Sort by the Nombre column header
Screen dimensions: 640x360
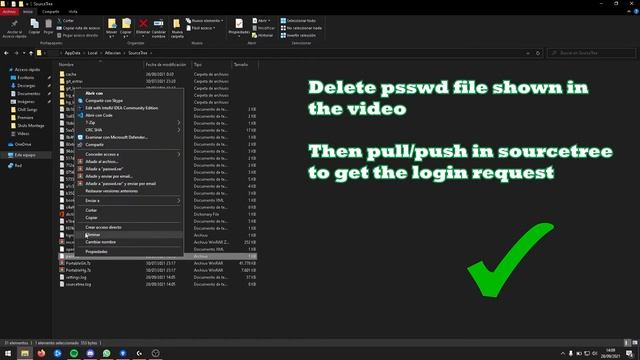[x=66, y=64]
